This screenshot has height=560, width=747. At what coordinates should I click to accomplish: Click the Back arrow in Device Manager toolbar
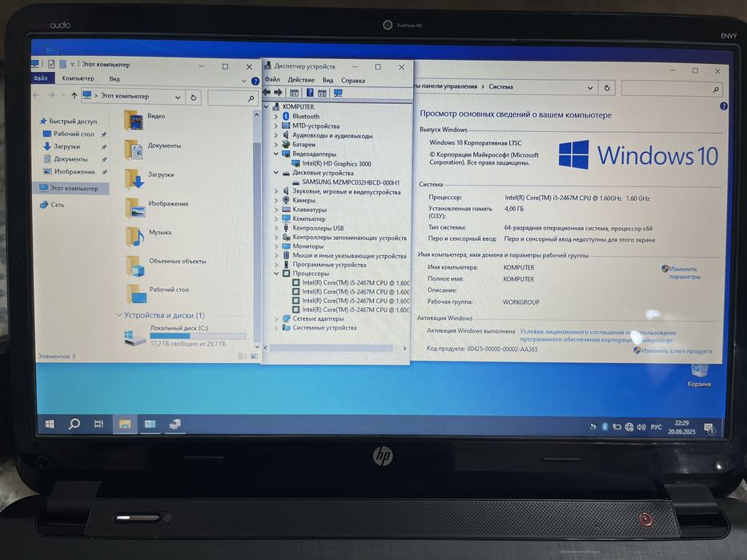pos(267,92)
